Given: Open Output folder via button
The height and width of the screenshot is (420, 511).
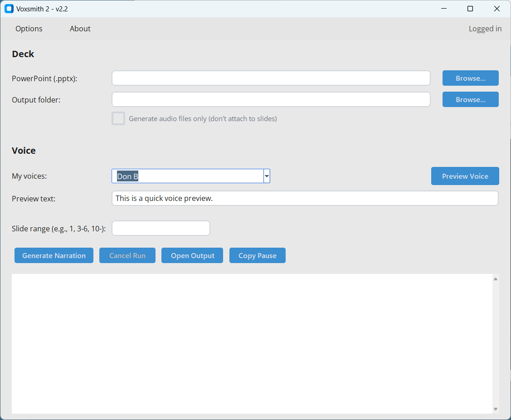Looking at the screenshot, I should (192, 255).
